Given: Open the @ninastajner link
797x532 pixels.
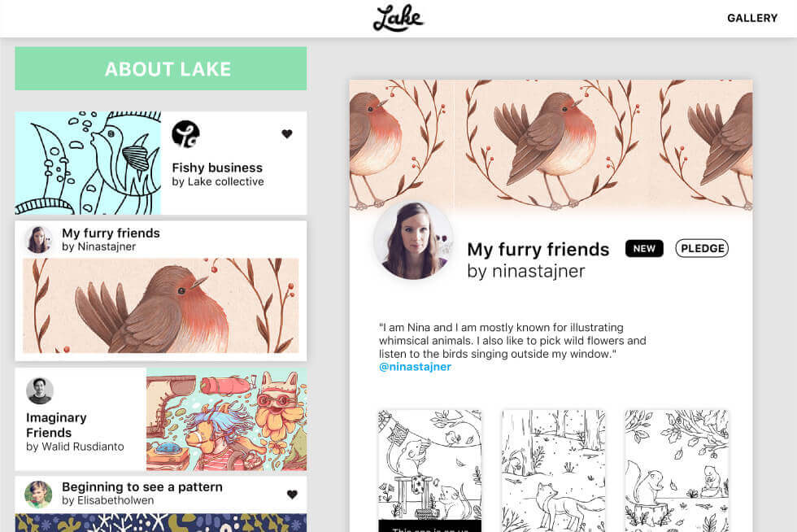Looking at the screenshot, I should click(x=415, y=367).
